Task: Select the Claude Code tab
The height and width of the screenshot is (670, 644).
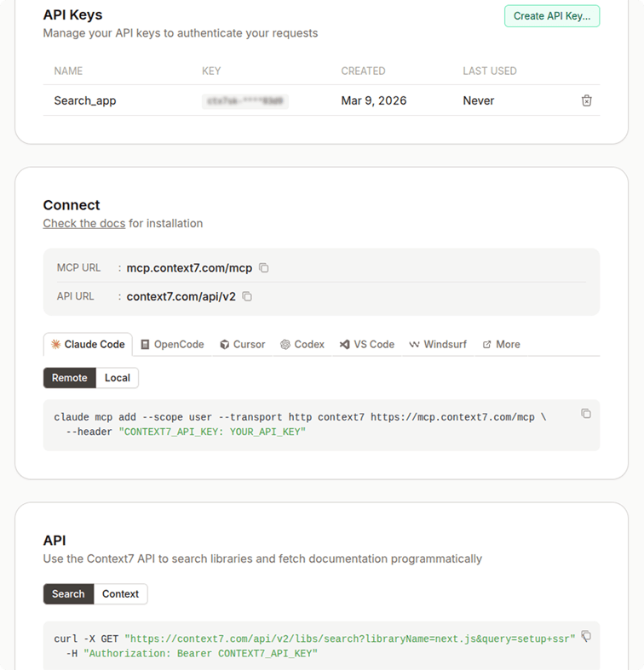Action: [x=88, y=345]
